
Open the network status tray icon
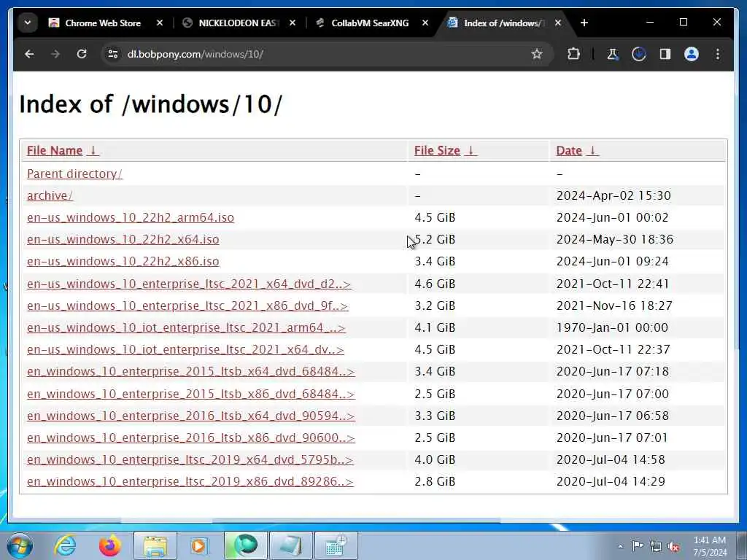656,546
